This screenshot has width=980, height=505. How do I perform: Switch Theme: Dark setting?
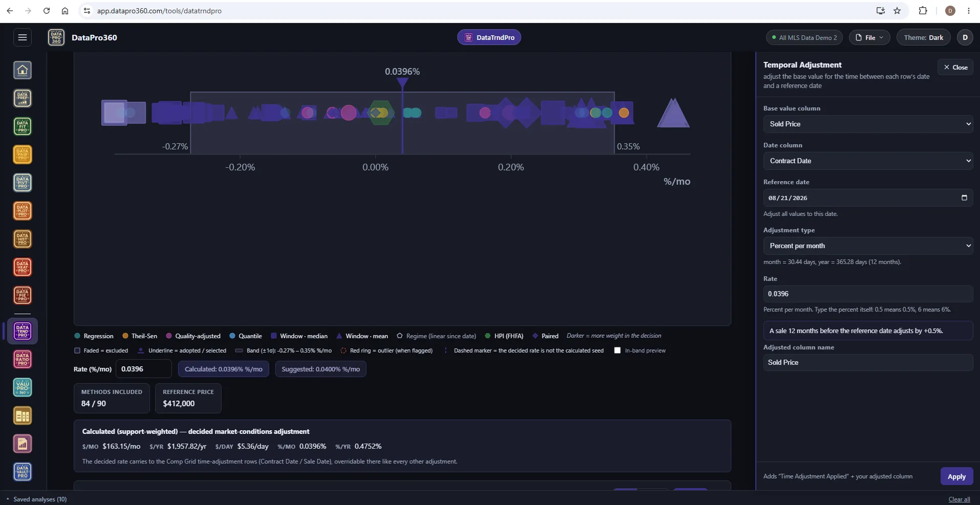[923, 37]
